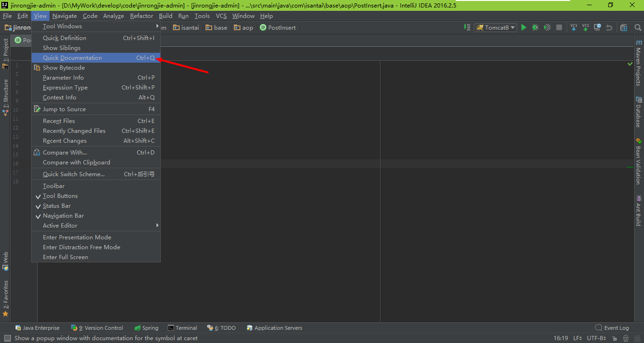
Task: Choose Show Siblings in the View menu
Action: click(x=96, y=48)
